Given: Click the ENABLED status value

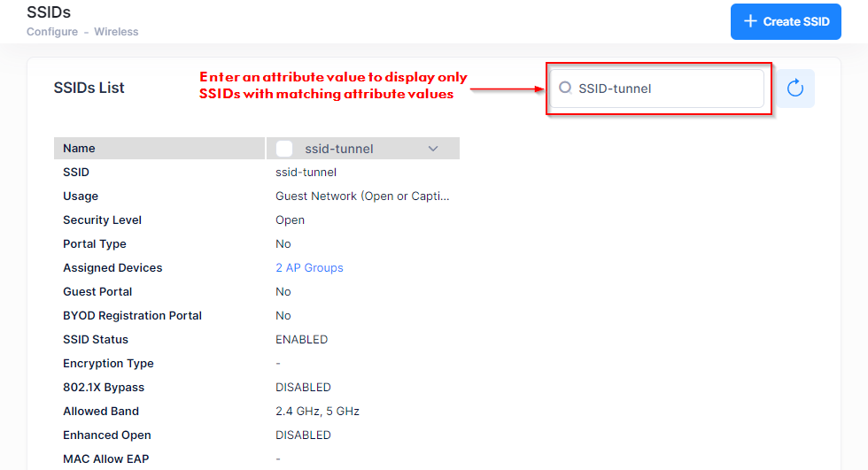Looking at the screenshot, I should tap(301, 339).
